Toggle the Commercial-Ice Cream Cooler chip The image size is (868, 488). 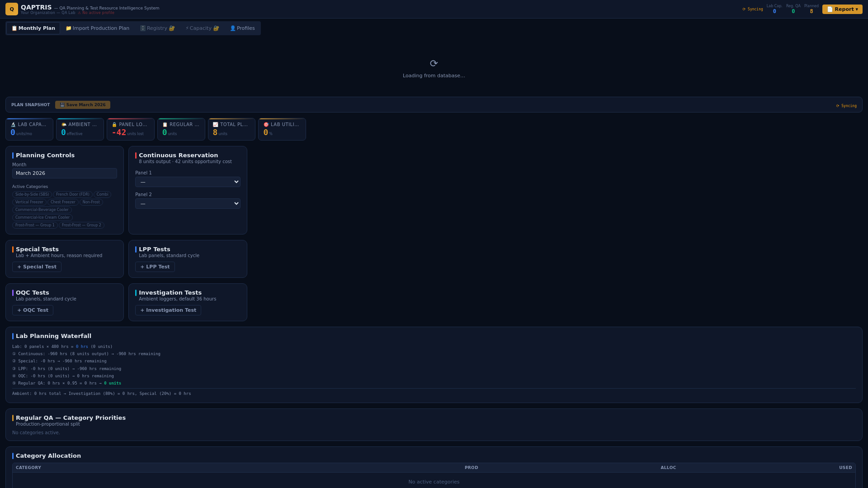(x=42, y=218)
